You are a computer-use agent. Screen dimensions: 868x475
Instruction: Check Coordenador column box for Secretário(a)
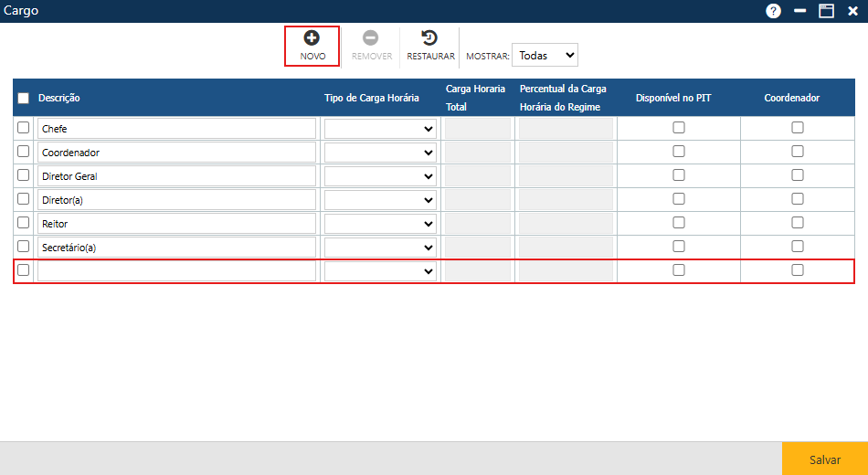click(797, 247)
